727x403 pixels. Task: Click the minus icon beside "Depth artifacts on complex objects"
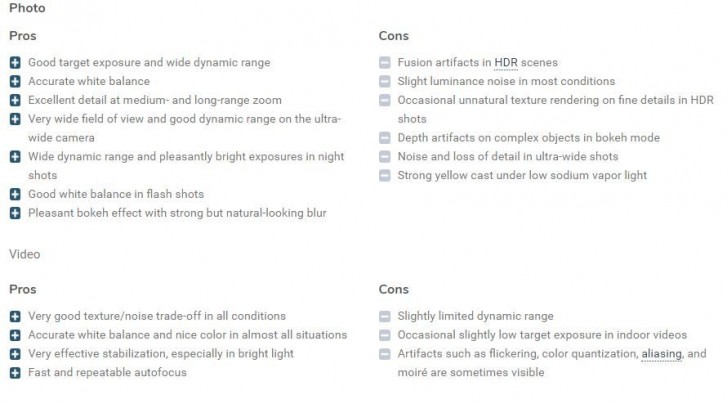(385, 138)
